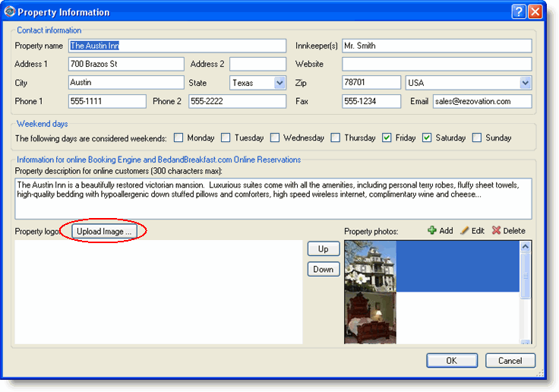Click the Edit photo pencil icon
This screenshot has height=392, width=559.
(x=464, y=230)
